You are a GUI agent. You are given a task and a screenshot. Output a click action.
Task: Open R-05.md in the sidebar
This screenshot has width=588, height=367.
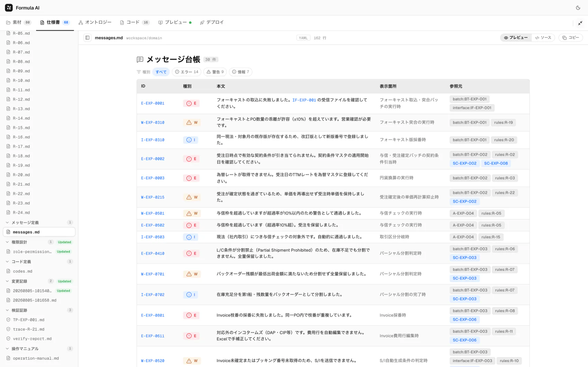point(39,33)
